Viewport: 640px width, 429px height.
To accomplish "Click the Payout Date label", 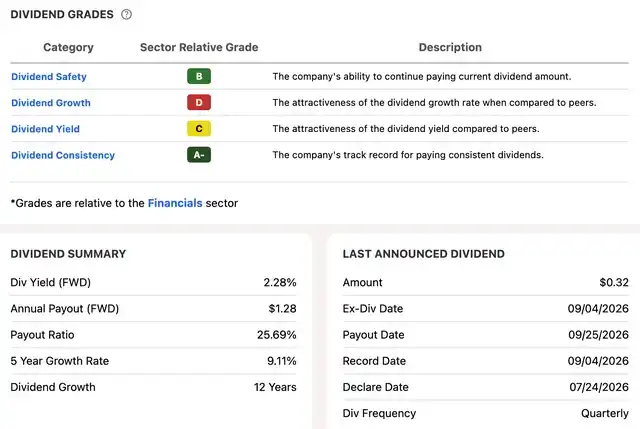I will pyautogui.click(x=373, y=335).
